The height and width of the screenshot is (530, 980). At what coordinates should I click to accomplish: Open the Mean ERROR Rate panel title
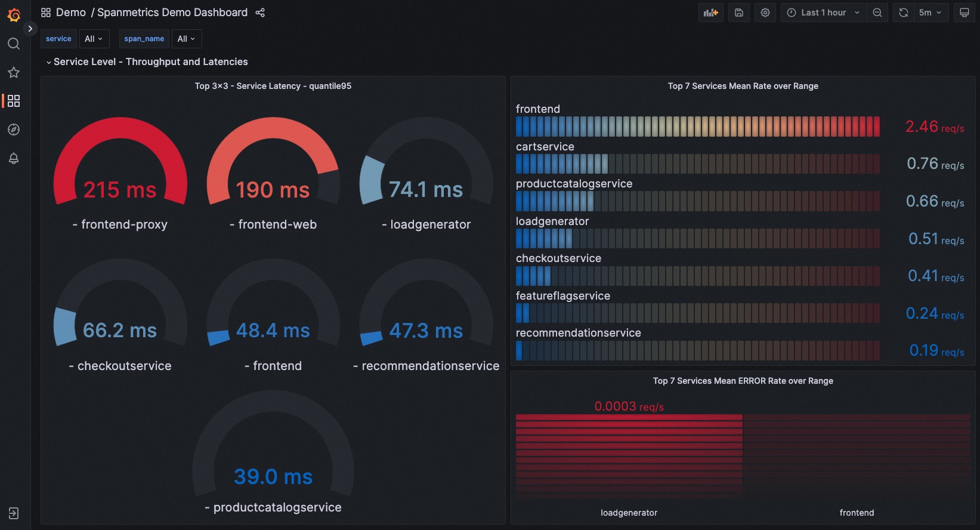pos(743,381)
